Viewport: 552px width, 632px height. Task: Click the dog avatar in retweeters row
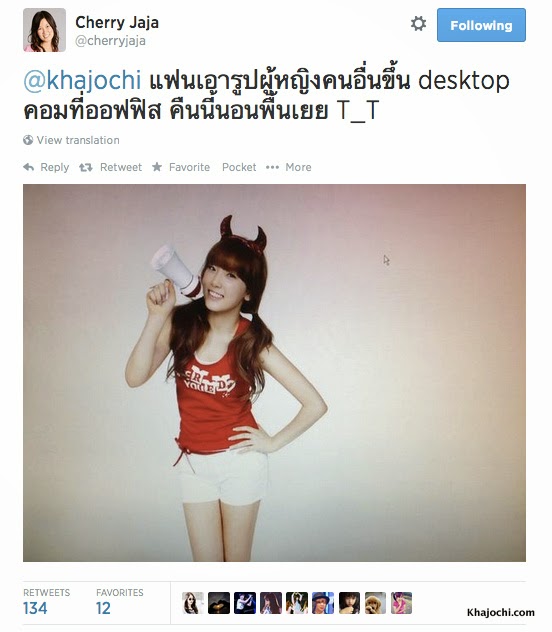click(375, 603)
